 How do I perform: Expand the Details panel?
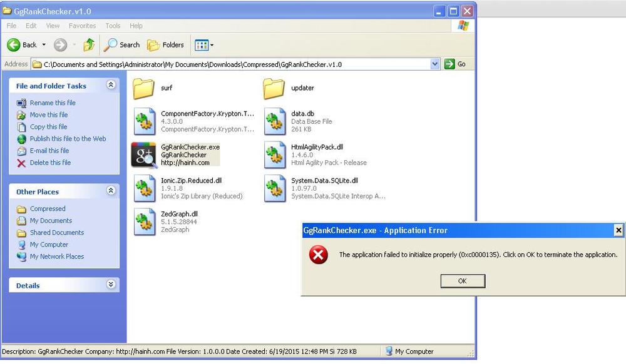pos(111,285)
